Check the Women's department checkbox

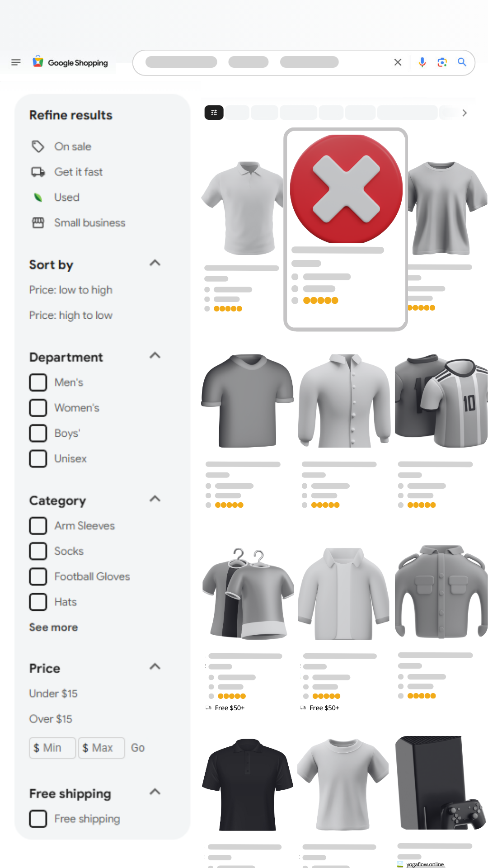(38, 408)
